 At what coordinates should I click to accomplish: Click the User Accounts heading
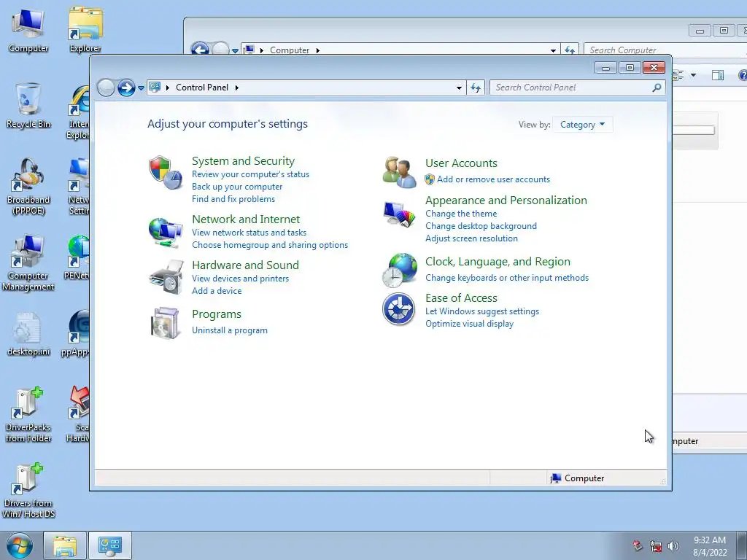[461, 163]
